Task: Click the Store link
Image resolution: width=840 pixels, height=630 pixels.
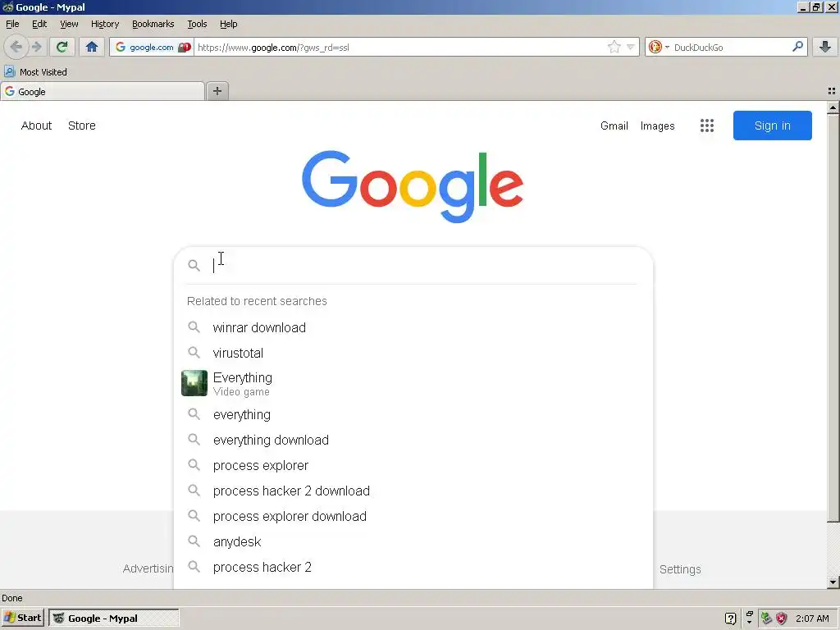Action: pyautogui.click(x=81, y=126)
